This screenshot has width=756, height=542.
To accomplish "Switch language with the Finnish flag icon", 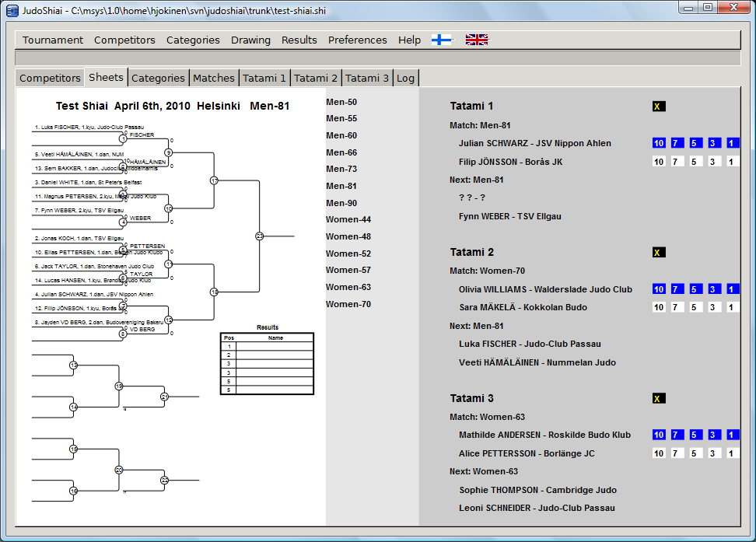I will [441, 40].
